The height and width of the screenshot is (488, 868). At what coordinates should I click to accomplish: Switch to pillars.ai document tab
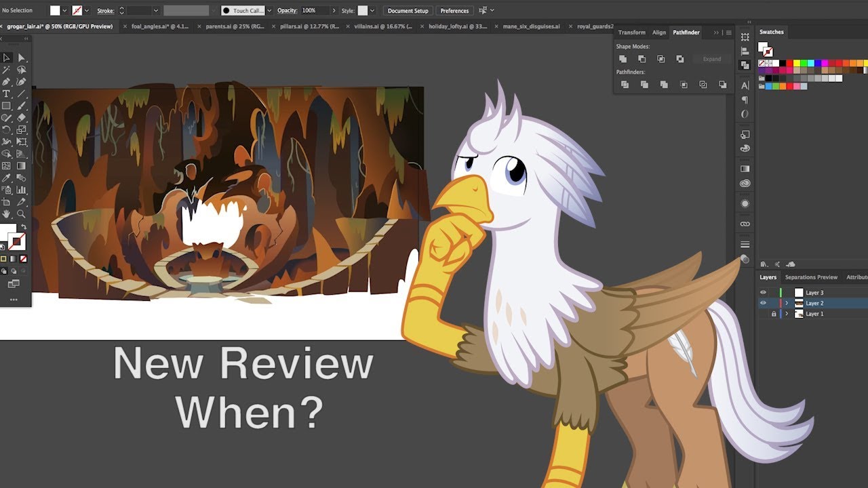(309, 26)
